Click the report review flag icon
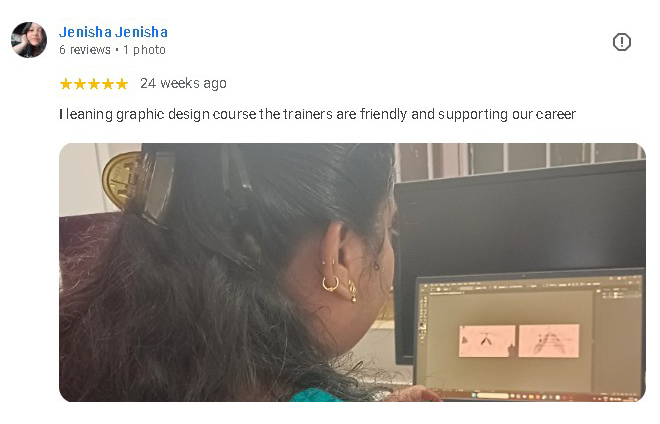Image resolution: width=660 pixels, height=424 pixels. [x=622, y=42]
